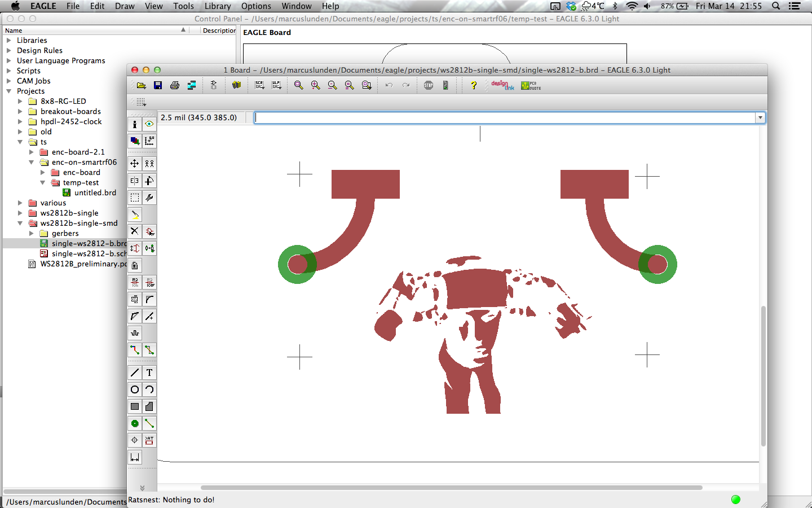Viewport: 812px width, 508px height.
Task: Select the Delete X tool
Action: (x=135, y=231)
